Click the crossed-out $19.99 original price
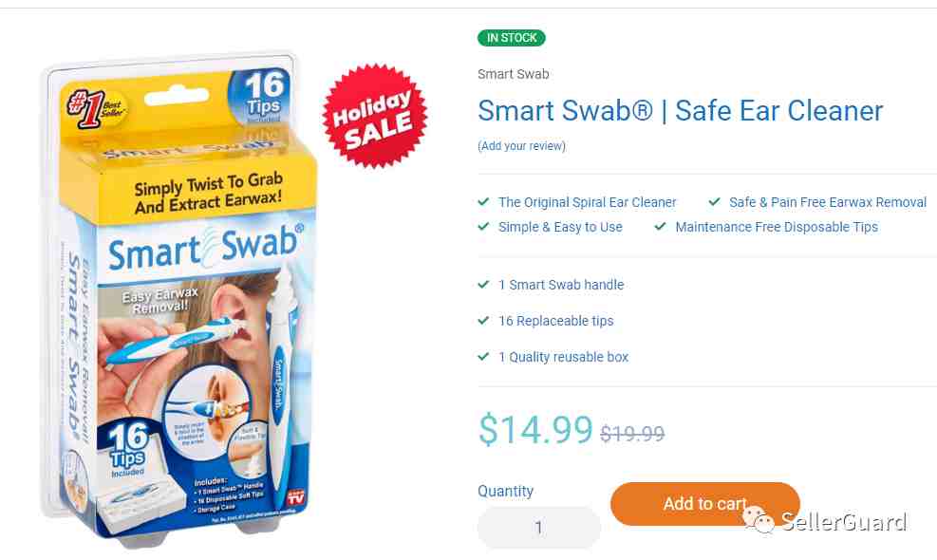The height and width of the screenshot is (560, 937). tap(632, 434)
